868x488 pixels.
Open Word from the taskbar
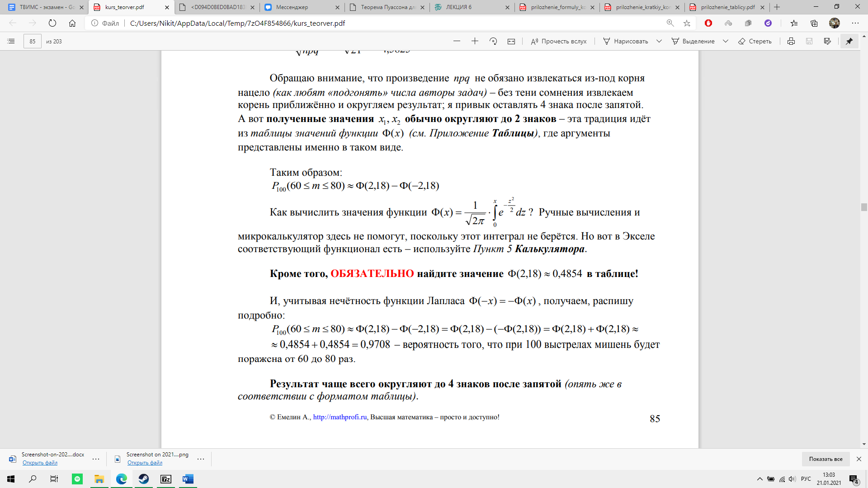coord(188,479)
